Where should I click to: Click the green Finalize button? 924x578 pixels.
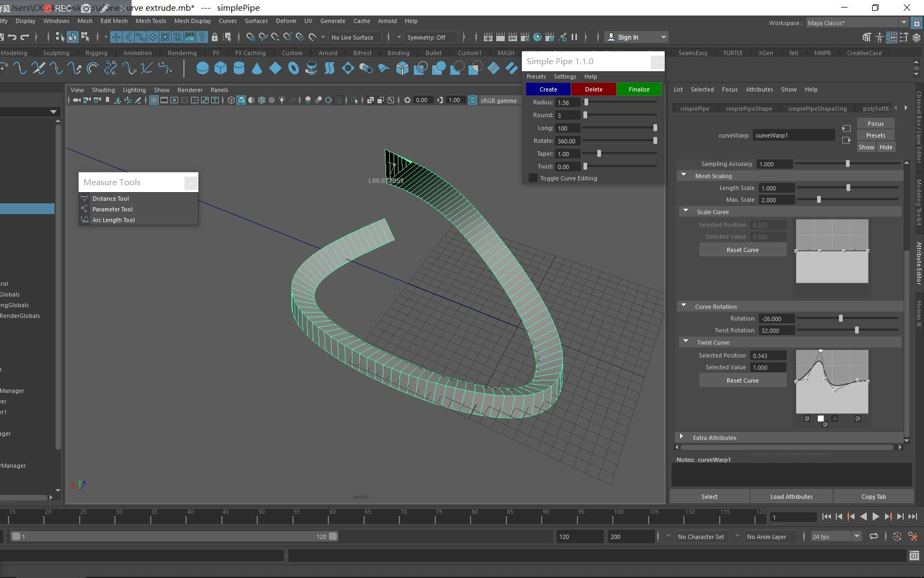639,89
